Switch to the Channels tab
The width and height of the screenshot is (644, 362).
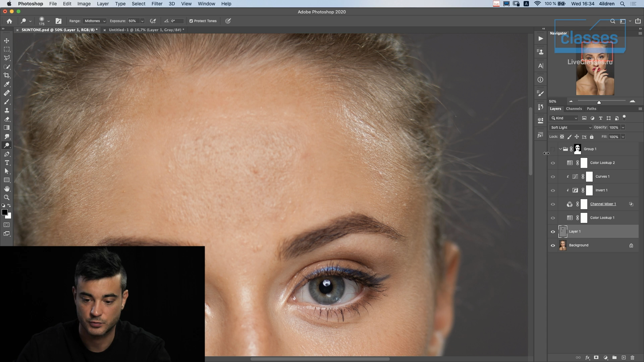[x=574, y=109]
